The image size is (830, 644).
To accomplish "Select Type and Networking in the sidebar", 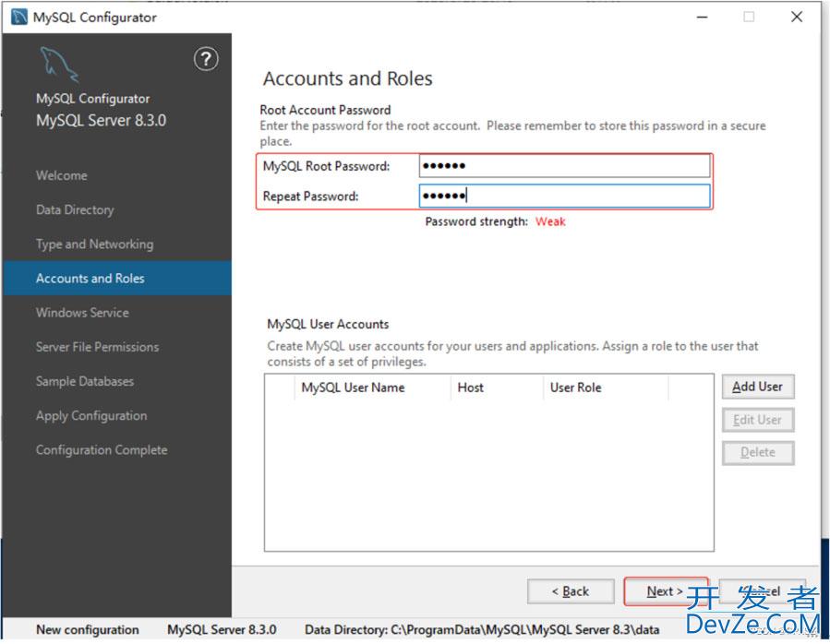I will pos(95,244).
